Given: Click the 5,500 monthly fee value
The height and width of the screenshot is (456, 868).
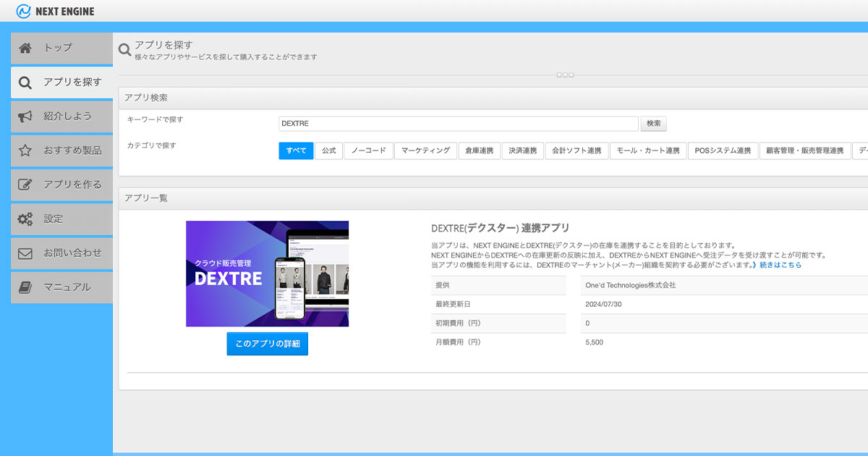Looking at the screenshot, I should (594, 342).
